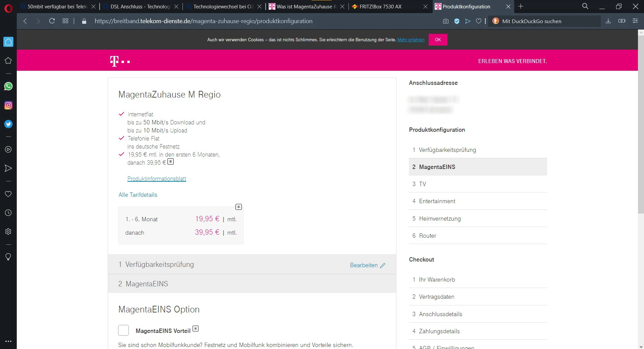Go forward to the next page
The image size is (644, 349).
tap(38, 21)
